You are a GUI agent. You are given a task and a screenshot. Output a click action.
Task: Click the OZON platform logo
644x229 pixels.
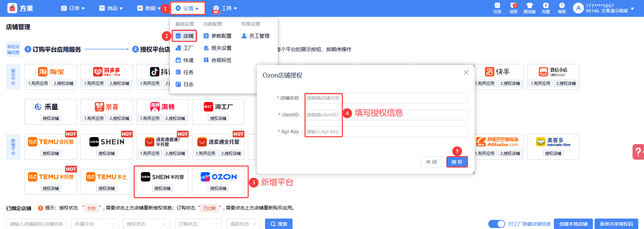coord(219,177)
